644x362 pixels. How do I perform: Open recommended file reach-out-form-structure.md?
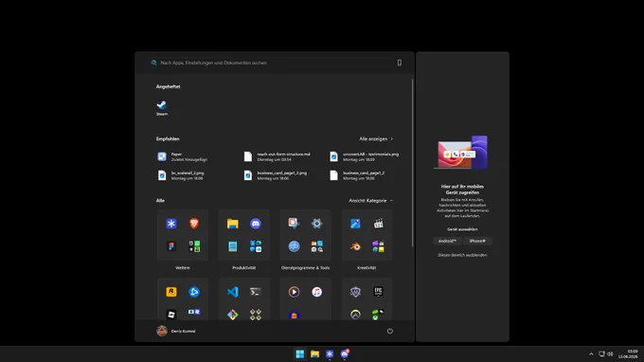coord(277,156)
